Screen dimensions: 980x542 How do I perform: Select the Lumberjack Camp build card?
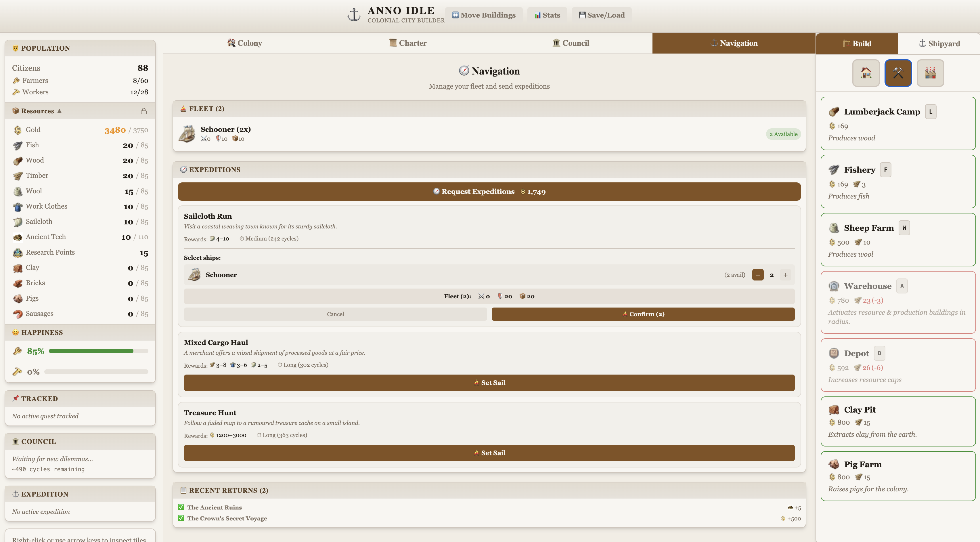click(x=898, y=123)
